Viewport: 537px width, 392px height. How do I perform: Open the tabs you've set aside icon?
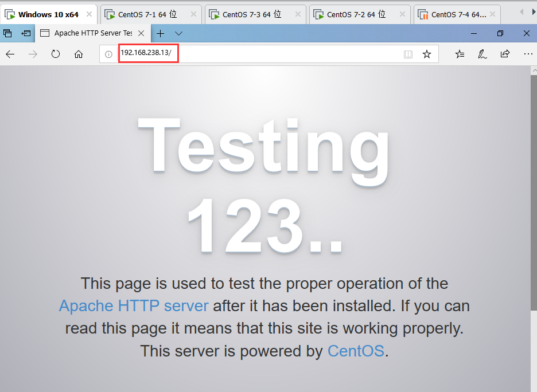click(7, 33)
